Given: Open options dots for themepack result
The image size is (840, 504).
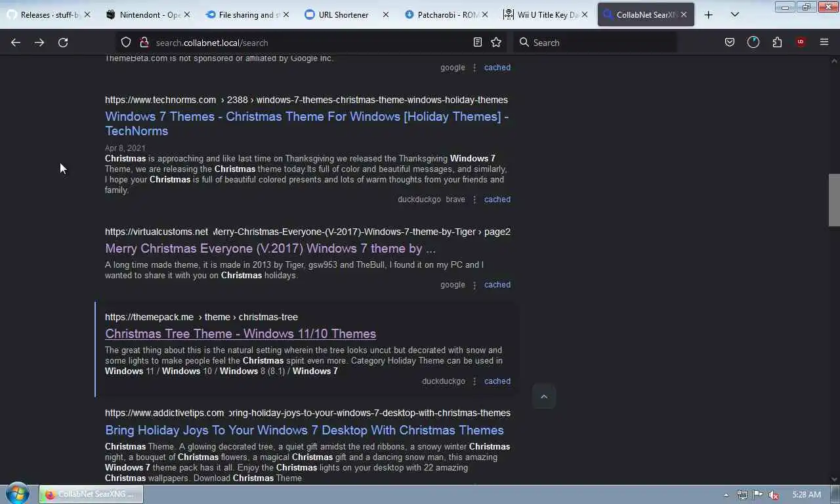Looking at the screenshot, I should point(474,381).
